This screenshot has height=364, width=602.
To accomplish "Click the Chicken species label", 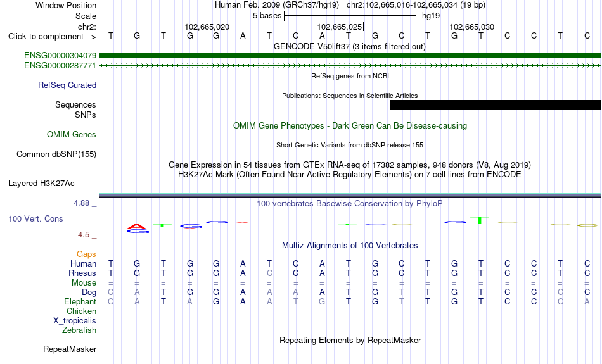I will coord(81,311).
